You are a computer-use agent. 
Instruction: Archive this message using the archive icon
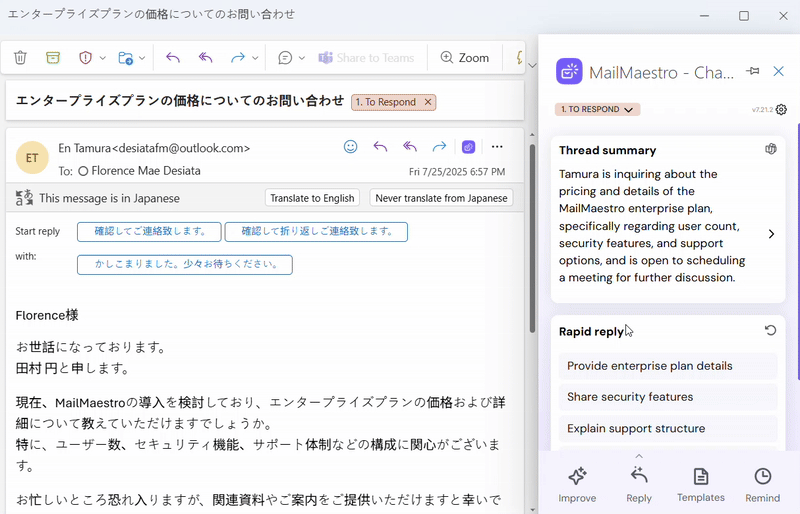pos(53,58)
